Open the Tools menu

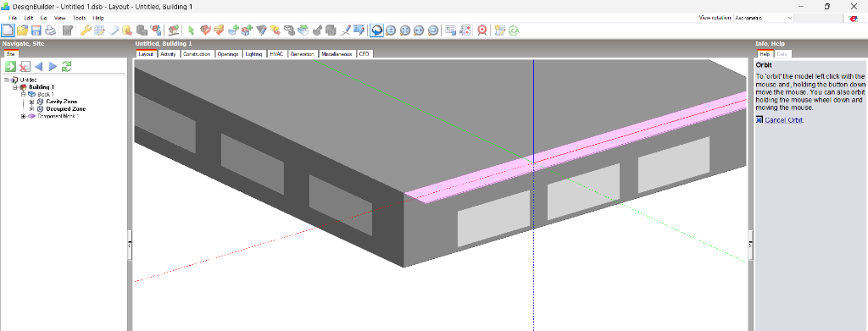[x=79, y=18]
